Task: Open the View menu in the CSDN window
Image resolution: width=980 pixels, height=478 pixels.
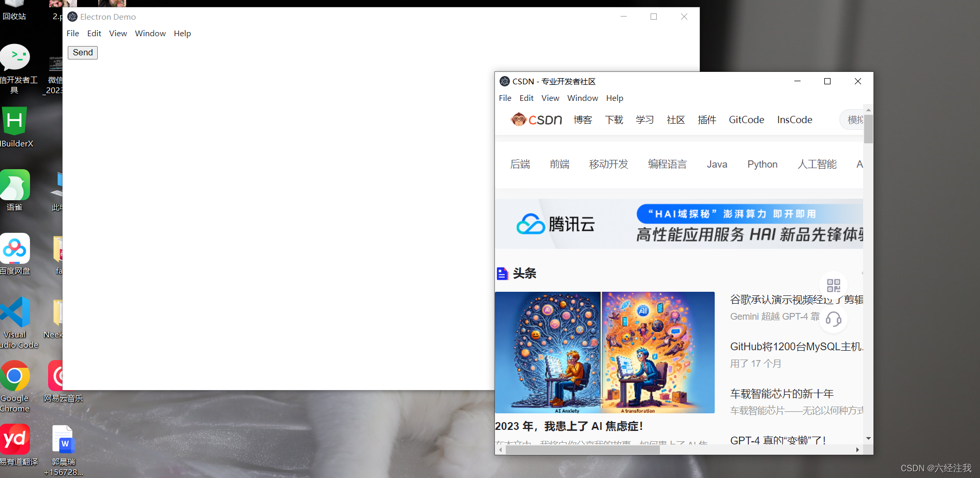Action: click(550, 98)
